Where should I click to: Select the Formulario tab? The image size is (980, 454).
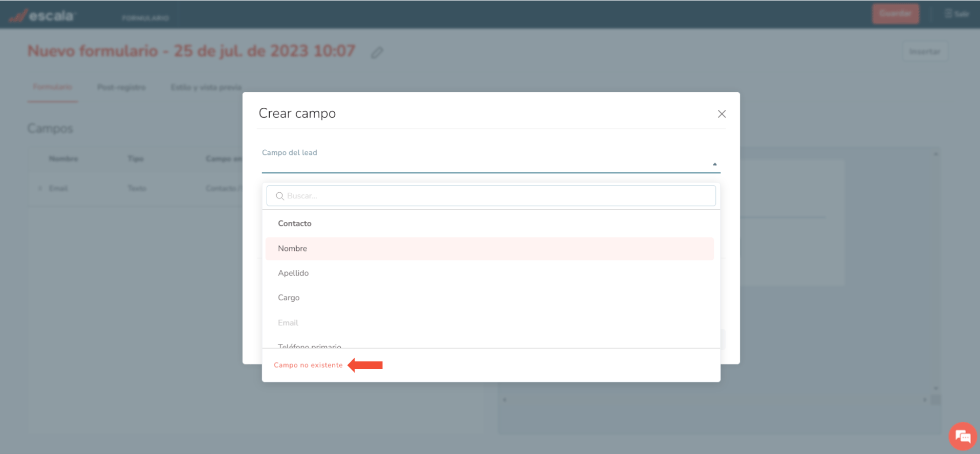53,87
